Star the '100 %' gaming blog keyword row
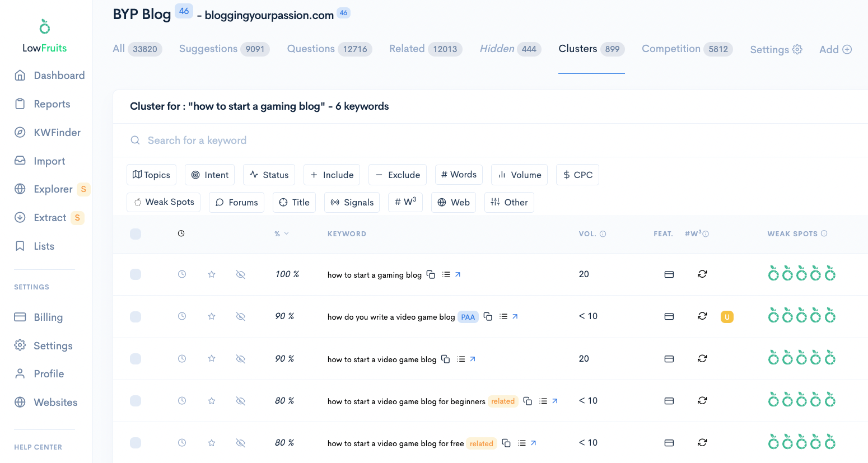The image size is (868, 463). [212, 274]
